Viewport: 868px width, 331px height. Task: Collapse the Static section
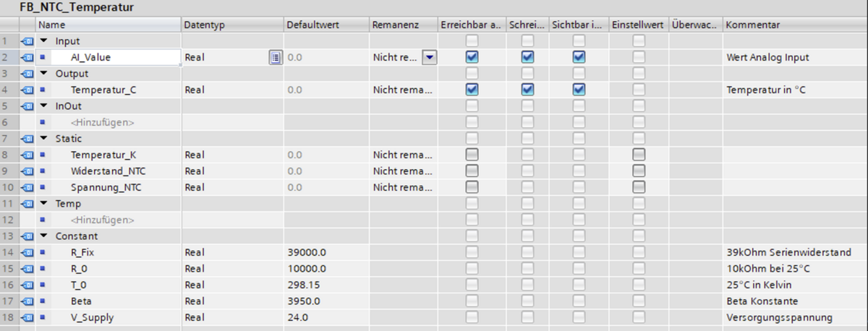coord(43,138)
